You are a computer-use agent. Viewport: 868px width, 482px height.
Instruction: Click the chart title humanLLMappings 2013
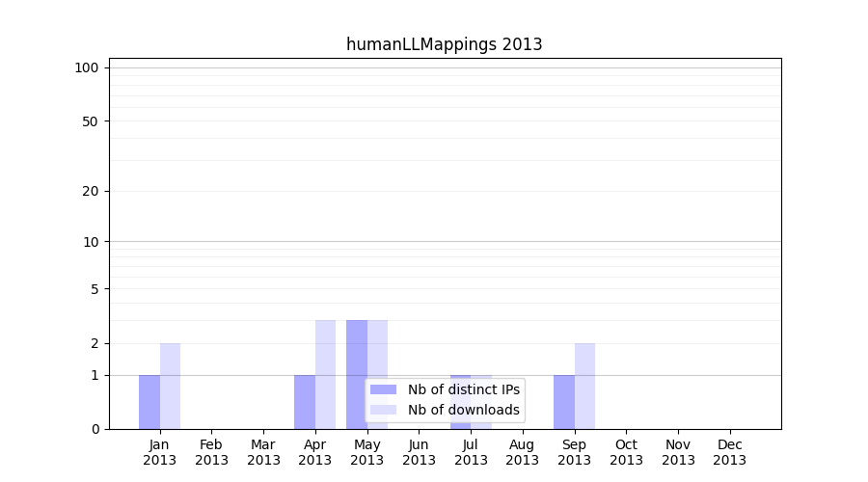(x=444, y=44)
